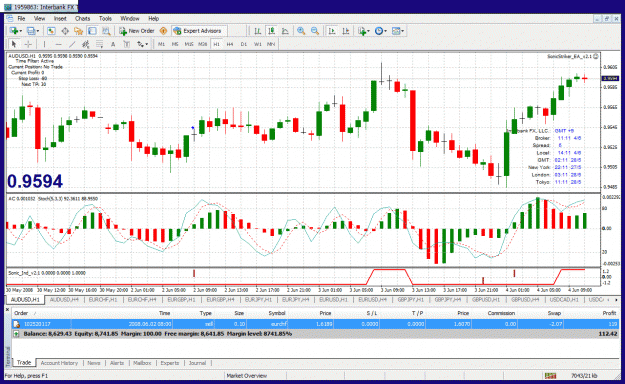Toggle the Terminal panel icon
This screenshot has height=384, width=625.
point(92,31)
